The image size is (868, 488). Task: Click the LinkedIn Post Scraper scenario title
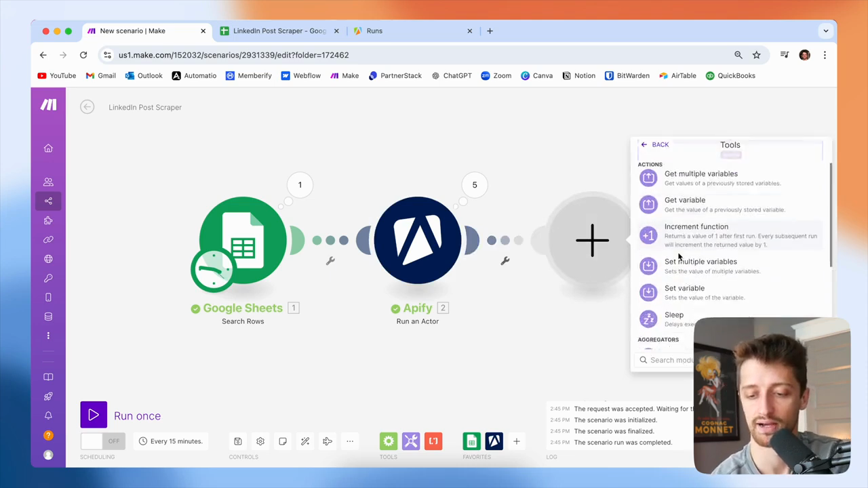coord(145,107)
